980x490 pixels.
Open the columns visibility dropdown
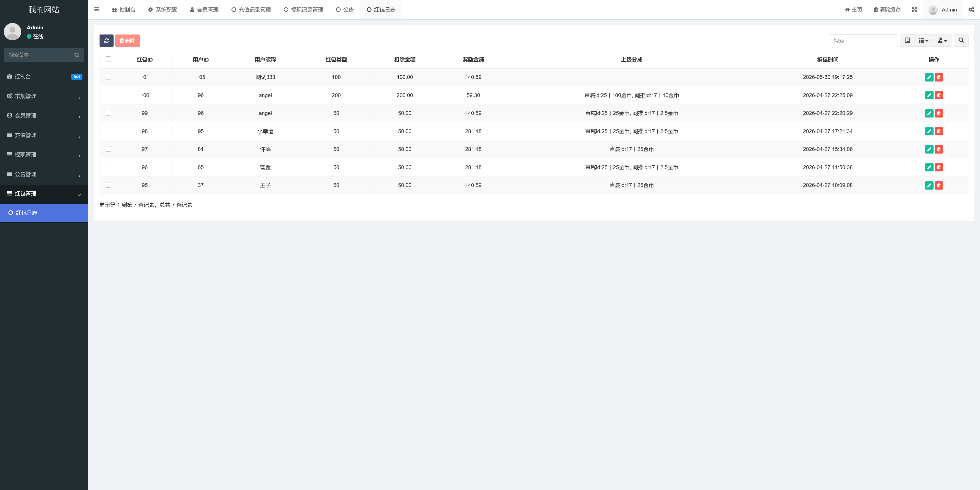(x=923, y=40)
